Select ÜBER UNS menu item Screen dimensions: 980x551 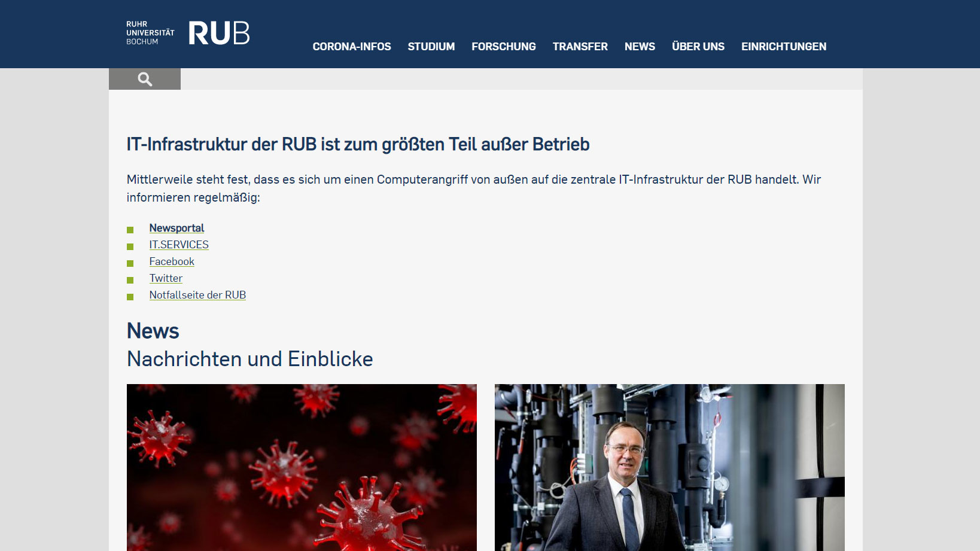[698, 47]
